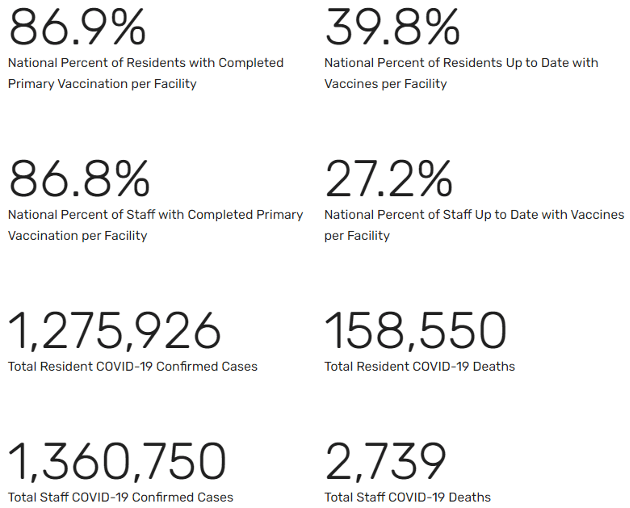Select the 2,739 staff deaths number
Viewport: 630px width, 508px height.
(385, 462)
